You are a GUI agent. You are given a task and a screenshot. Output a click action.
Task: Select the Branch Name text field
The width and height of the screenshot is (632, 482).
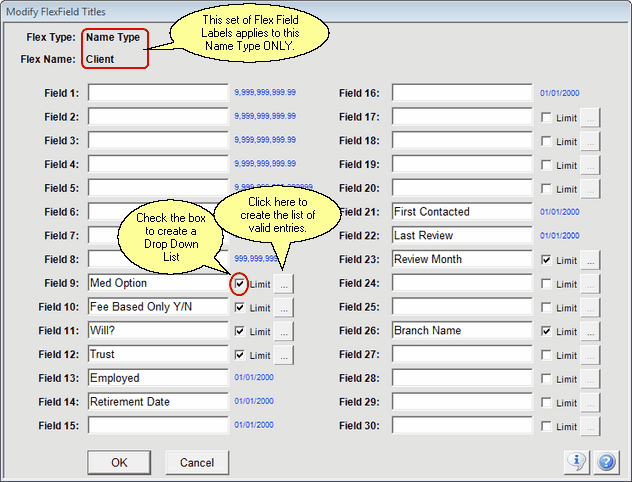tap(462, 330)
